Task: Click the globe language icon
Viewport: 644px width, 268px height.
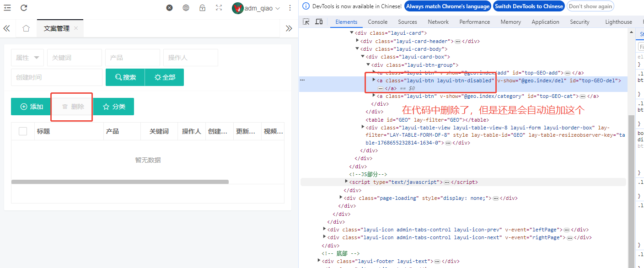Action: coord(186,8)
